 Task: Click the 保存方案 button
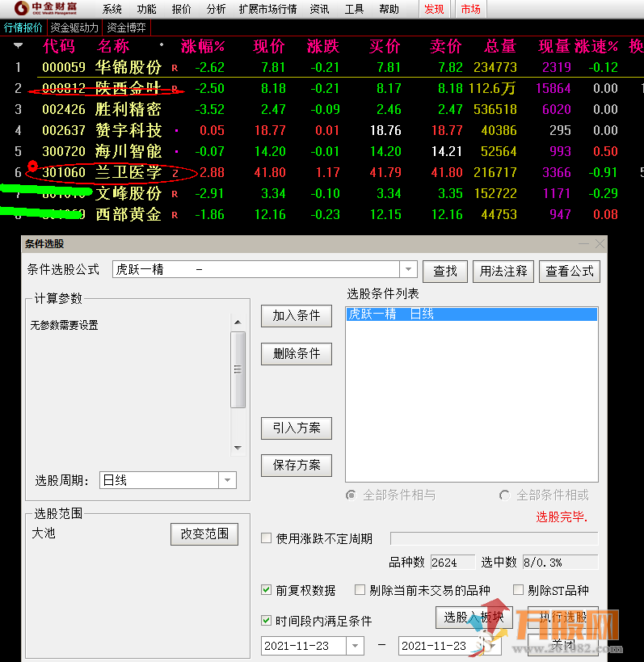[297, 466]
